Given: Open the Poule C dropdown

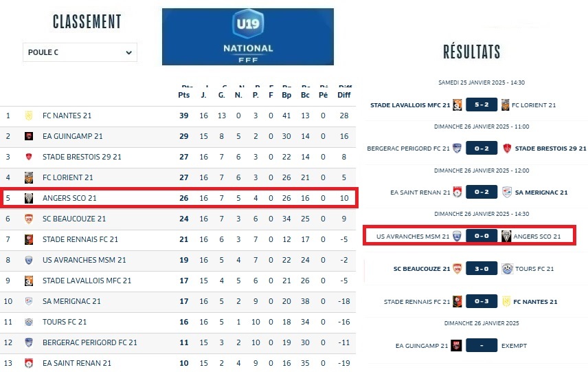Looking at the screenshot, I should point(80,52).
